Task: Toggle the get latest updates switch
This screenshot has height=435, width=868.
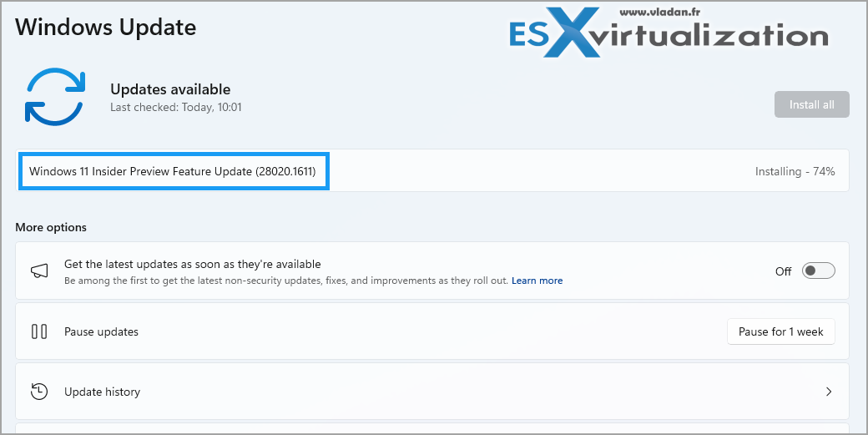Action: tap(818, 271)
